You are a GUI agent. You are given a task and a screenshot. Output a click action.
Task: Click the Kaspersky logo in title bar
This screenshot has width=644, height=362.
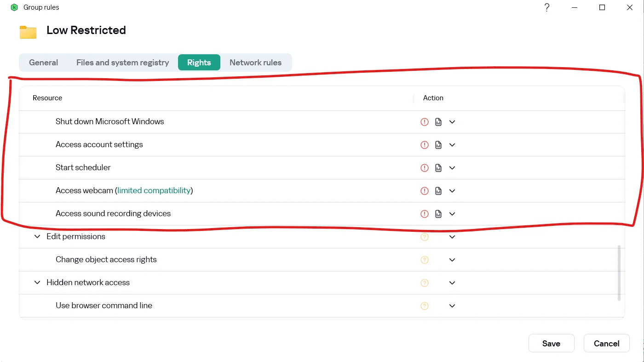pos(14,7)
